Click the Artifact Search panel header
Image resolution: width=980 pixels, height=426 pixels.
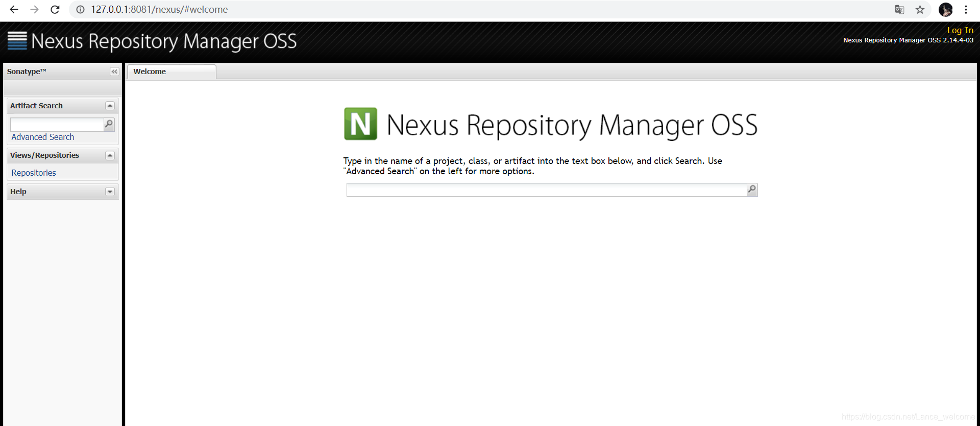(x=62, y=106)
